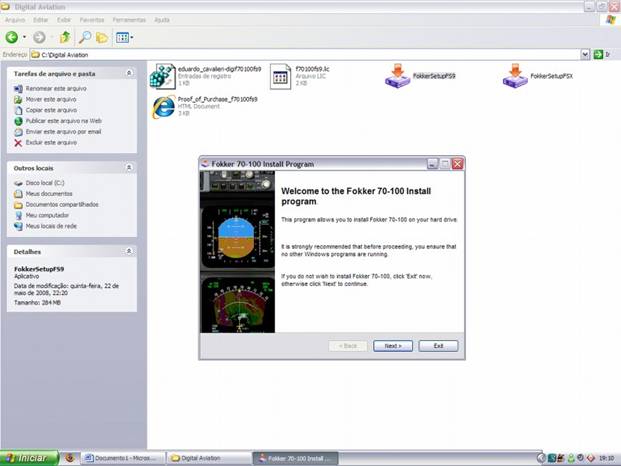Select the f70100fs9.lic file icon
Image resolution: width=621 pixels, height=466 pixels.
(280, 76)
